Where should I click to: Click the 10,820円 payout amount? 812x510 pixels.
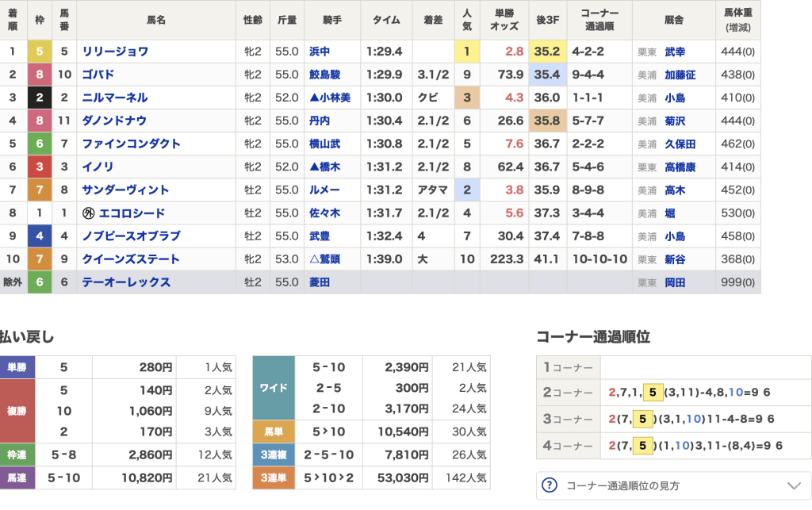click(x=147, y=478)
